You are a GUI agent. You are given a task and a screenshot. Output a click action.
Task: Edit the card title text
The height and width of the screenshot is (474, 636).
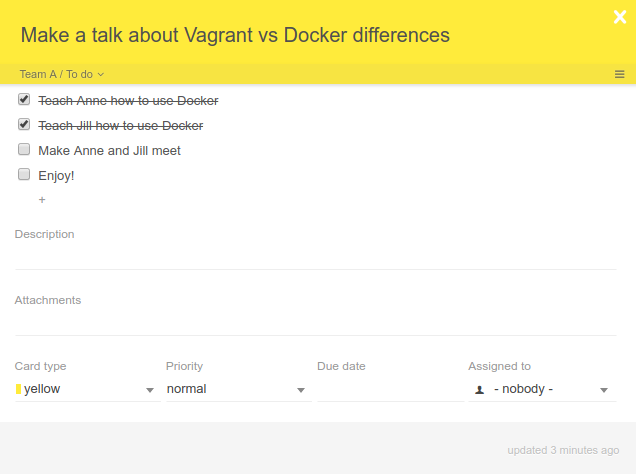(235, 35)
